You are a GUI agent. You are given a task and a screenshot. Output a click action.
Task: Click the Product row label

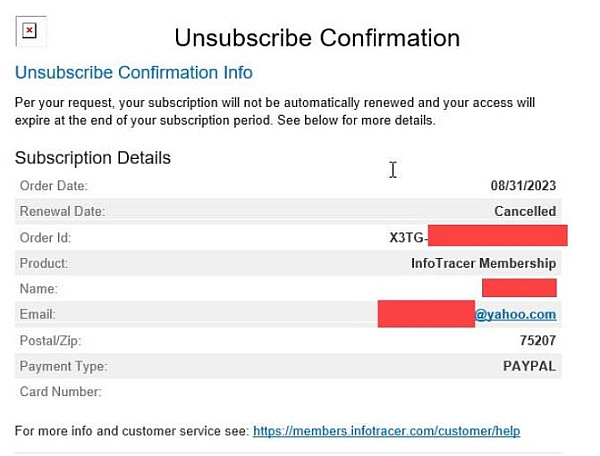pos(44,263)
